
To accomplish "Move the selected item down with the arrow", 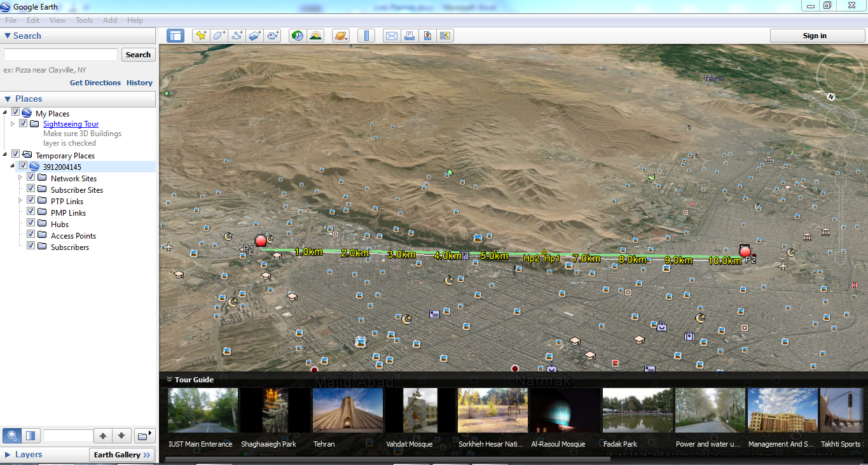I will pyautogui.click(x=123, y=436).
